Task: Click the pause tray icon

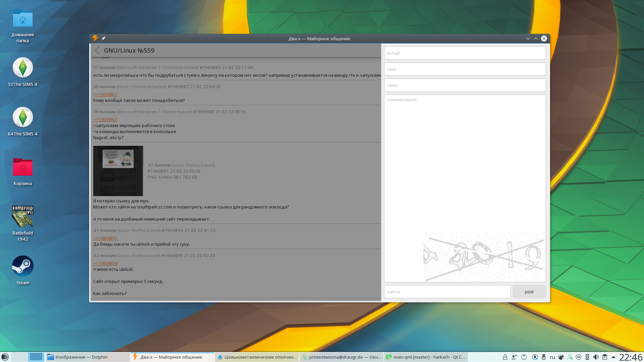Action: [578, 357]
